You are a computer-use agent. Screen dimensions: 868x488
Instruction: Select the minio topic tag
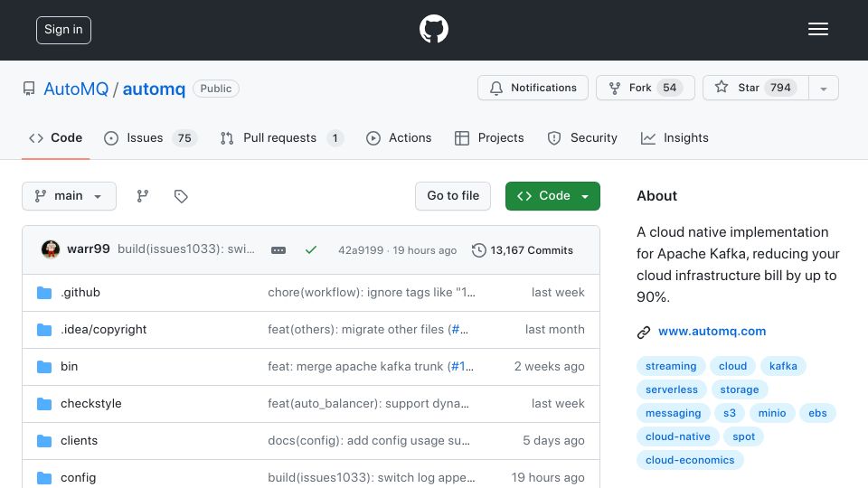(771, 413)
